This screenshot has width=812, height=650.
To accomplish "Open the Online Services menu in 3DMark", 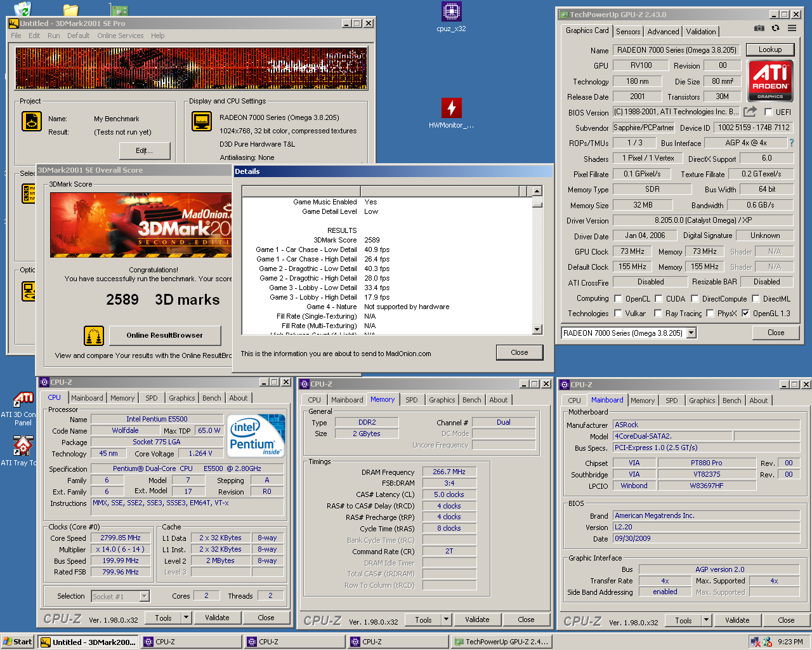I will [x=120, y=36].
